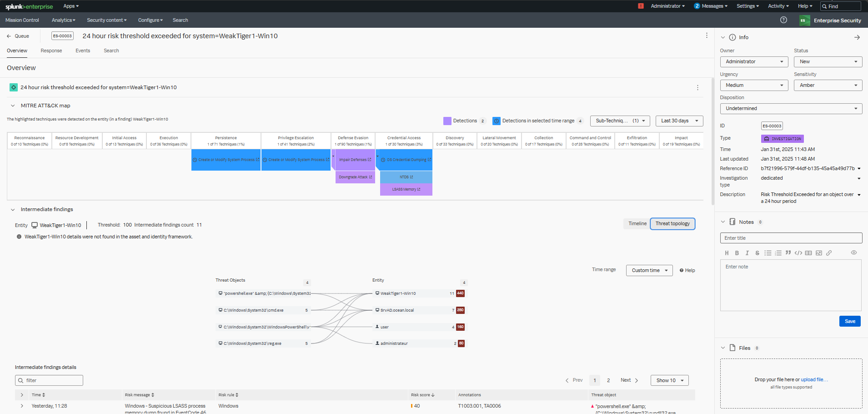The image size is (868, 414).
Task: Click the red alert icon in top bar
Action: [641, 6]
